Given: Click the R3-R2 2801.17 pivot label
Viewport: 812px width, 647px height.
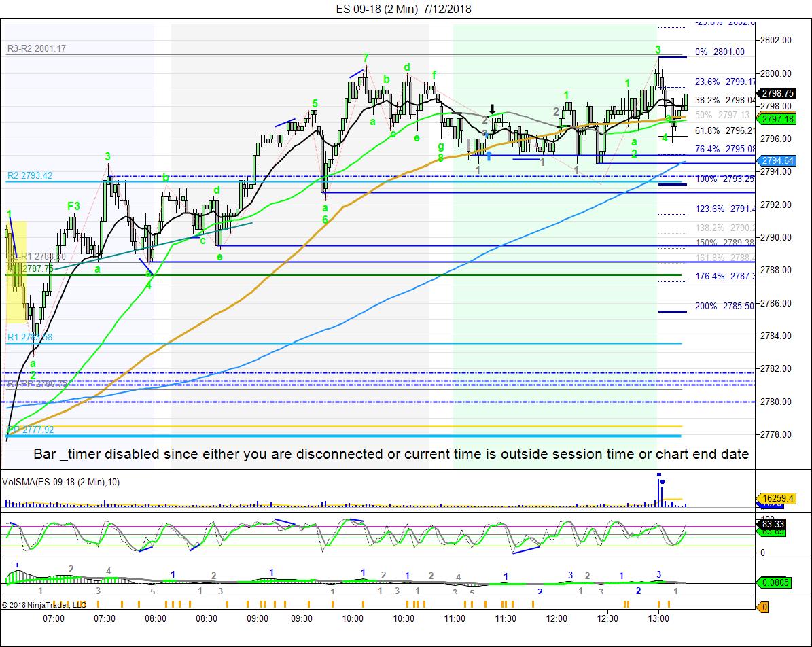Looking at the screenshot, I should pyautogui.click(x=36, y=49).
